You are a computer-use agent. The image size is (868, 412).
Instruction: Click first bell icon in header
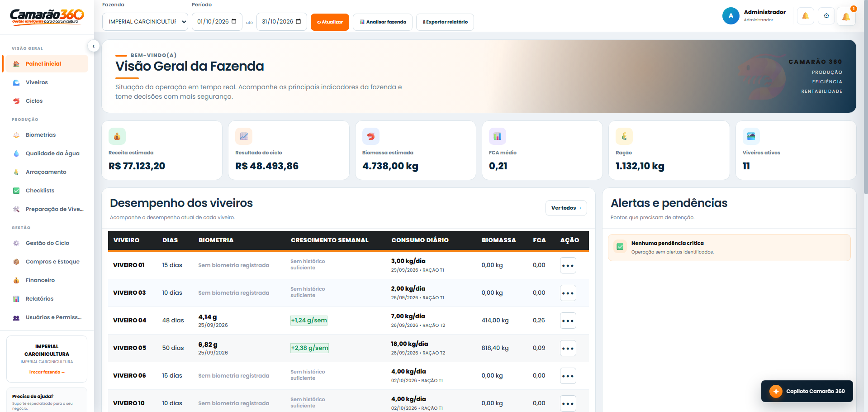click(x=806, y=16)
